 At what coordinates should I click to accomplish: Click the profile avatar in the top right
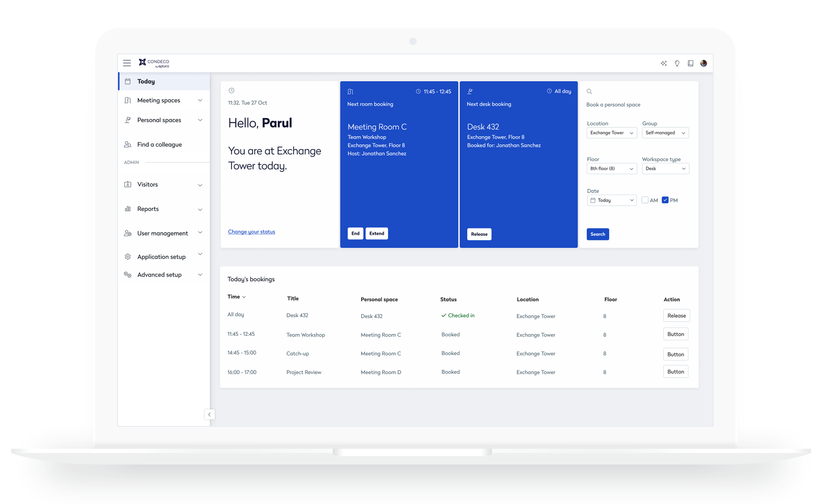pos(703,63)
